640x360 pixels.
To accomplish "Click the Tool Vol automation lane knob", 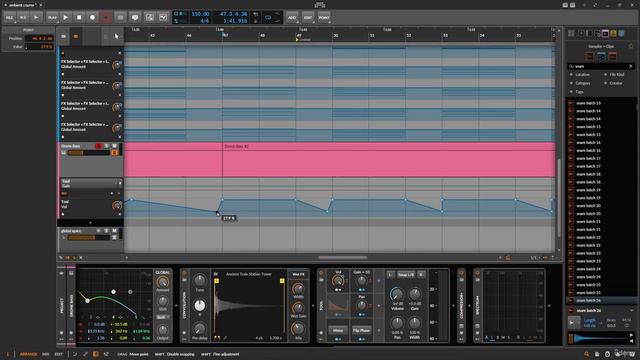I will coord(117,206).
